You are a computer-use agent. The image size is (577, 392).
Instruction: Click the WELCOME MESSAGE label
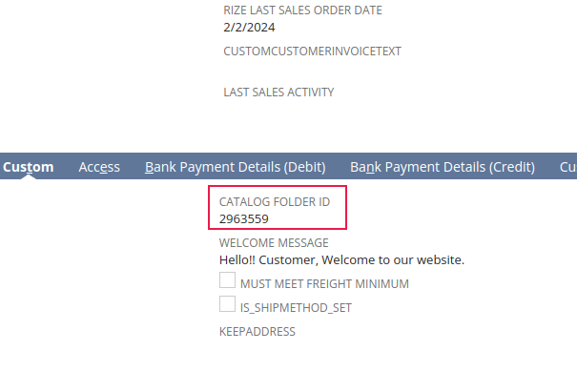pyautogui.click(x=274, y=243)
